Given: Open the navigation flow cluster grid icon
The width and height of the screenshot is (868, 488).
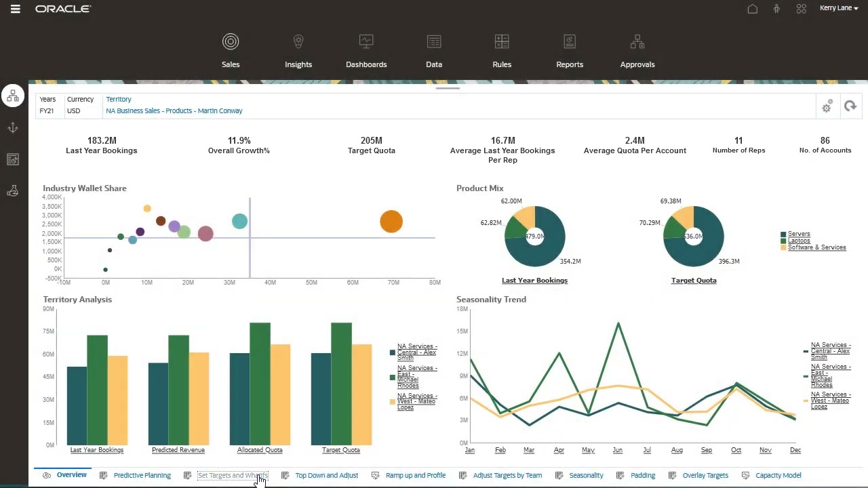Looking at the screenshot, I should (x=802, y=9).
